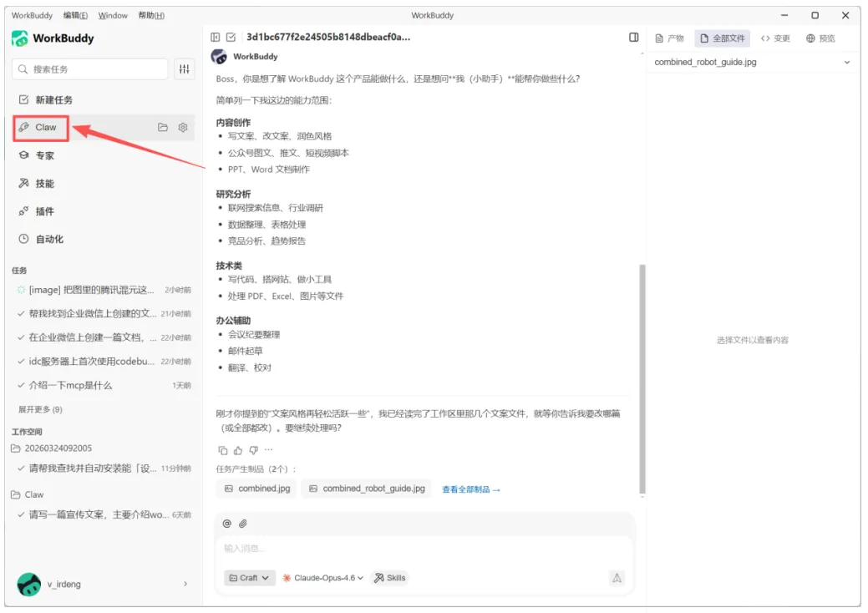Click the thumbs up icon
The width and height of the screenshot is (868, 613).
238,450
